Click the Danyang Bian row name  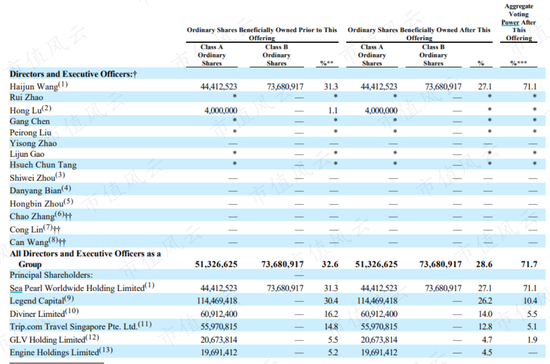click(x=40, y=190)
